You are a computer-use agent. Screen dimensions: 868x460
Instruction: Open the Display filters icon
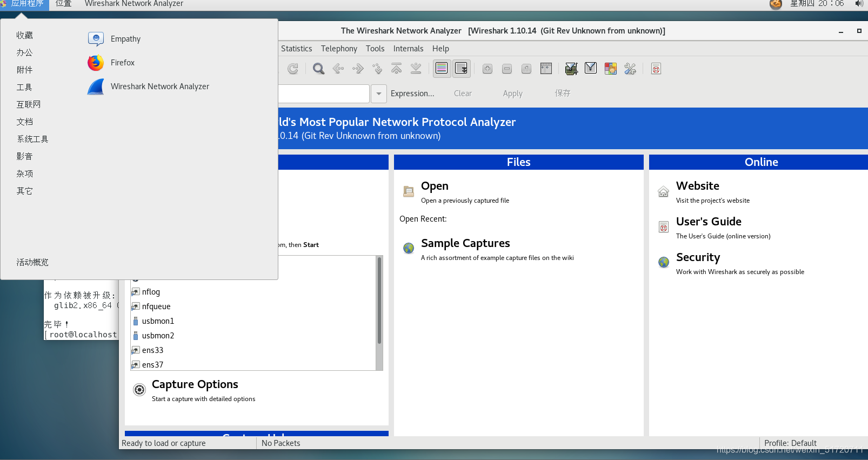(591, 69)
